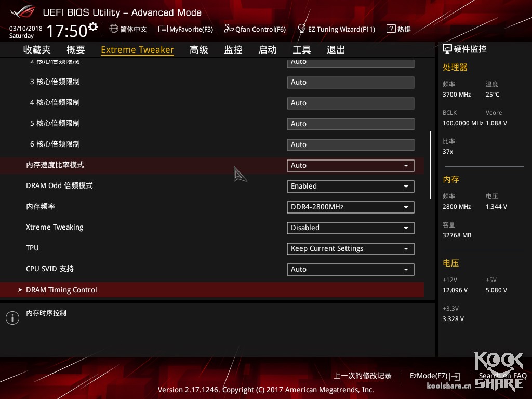
Task: Switch to the 高级 tab
Action: pos(199,49)
